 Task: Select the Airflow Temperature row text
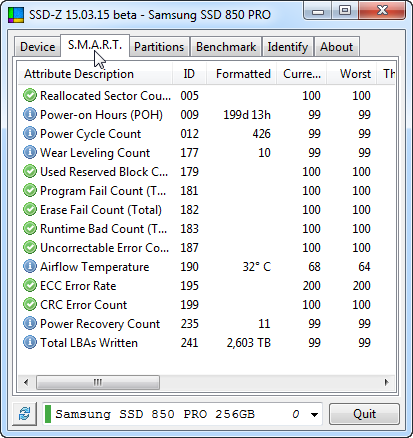pyautogui.click(x=95, y=267)
